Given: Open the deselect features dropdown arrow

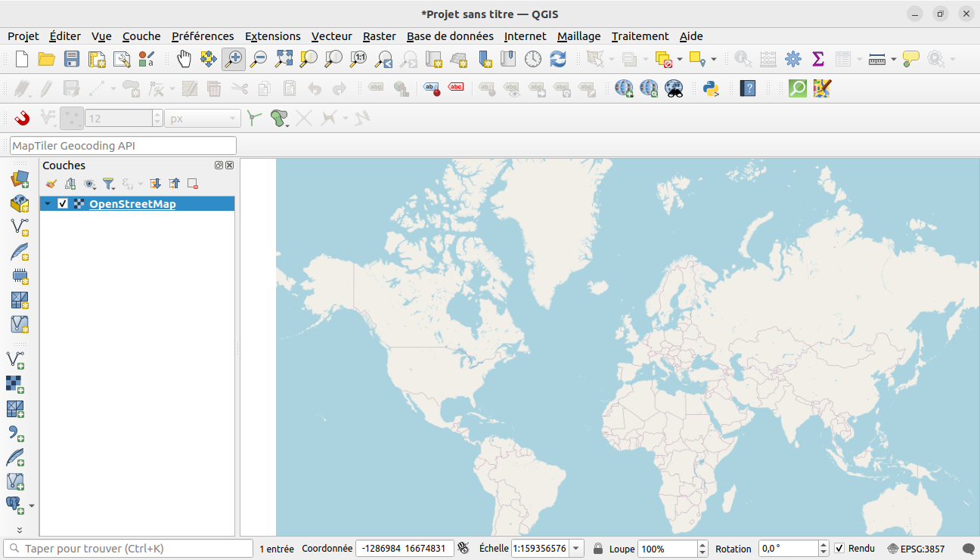Looking at the screenshot, I should click(680, 59).
